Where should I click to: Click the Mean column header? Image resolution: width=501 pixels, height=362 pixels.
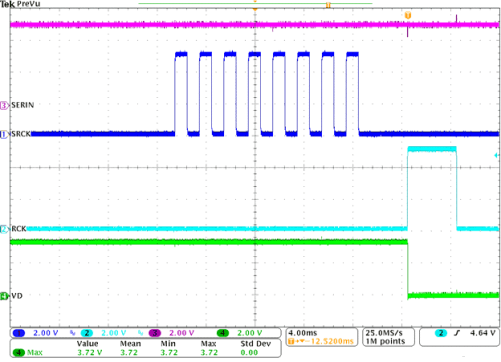tap(130, 344)
